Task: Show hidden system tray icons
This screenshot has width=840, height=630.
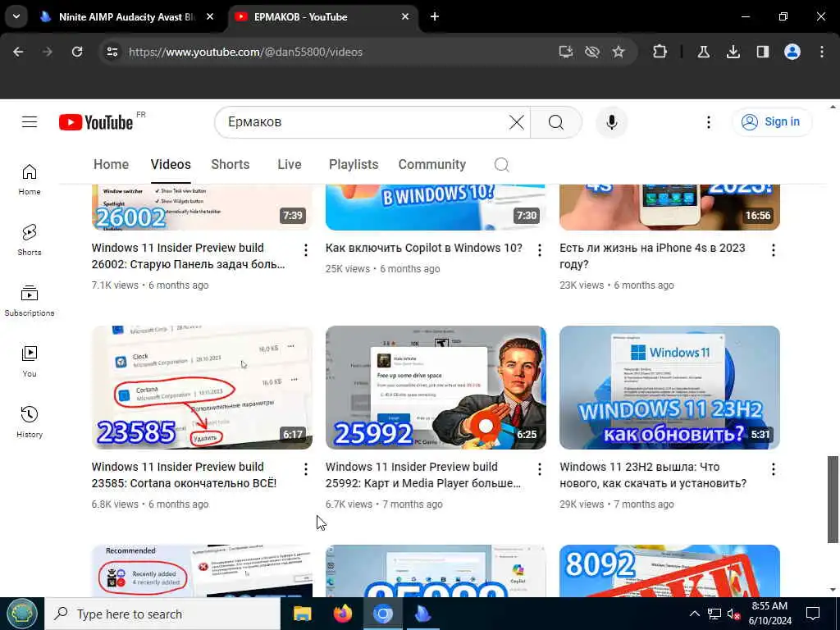Action: point(694,614)
